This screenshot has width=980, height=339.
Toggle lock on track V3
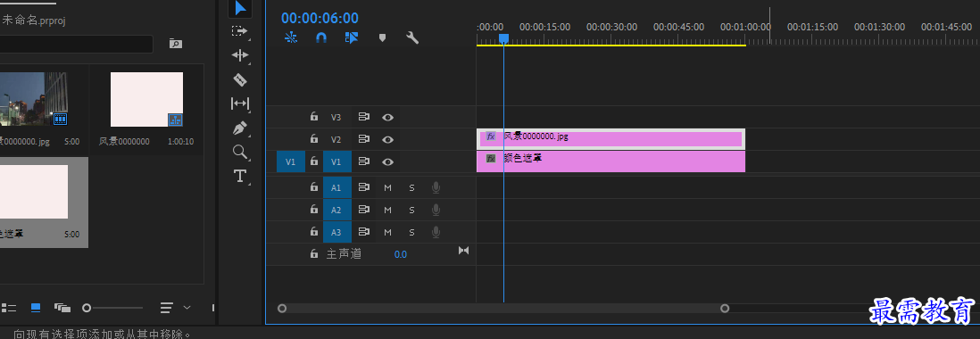[314, 117]
